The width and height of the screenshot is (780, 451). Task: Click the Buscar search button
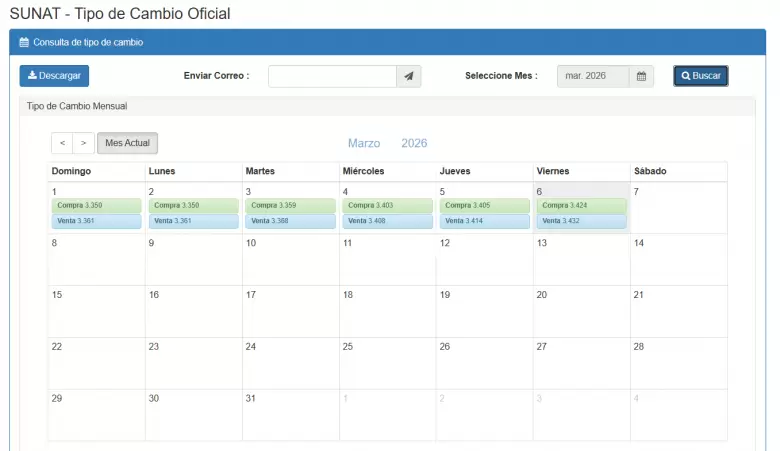pos(701,76)
